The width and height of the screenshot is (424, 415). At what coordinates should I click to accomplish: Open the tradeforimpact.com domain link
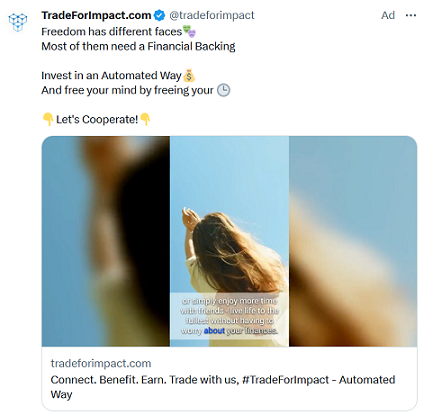101,363
